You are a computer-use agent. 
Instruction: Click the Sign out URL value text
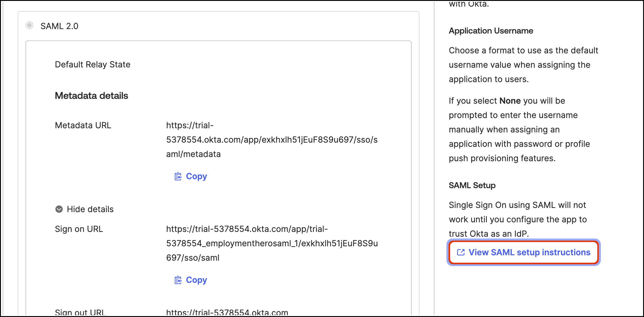(x=227, y=312)
